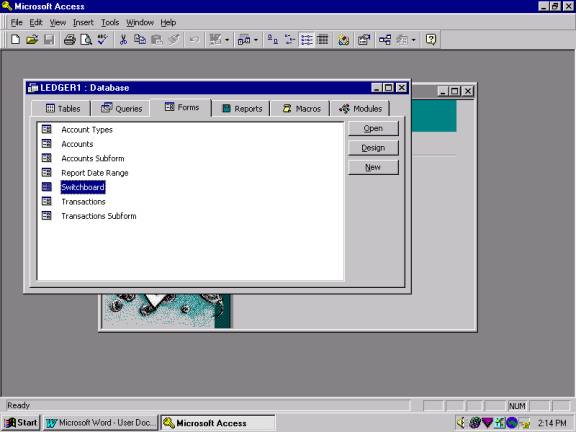Select the Transactions Subform form

tap(98, 216)
